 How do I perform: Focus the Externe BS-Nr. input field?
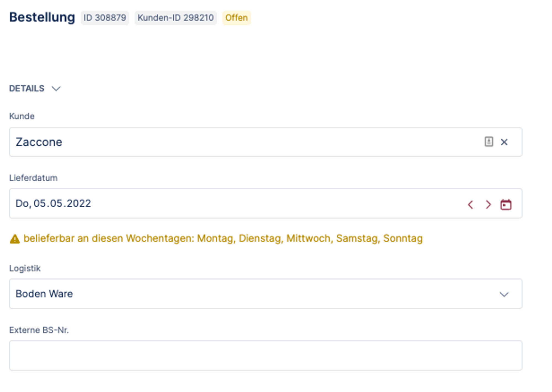[x=266, y=355]
